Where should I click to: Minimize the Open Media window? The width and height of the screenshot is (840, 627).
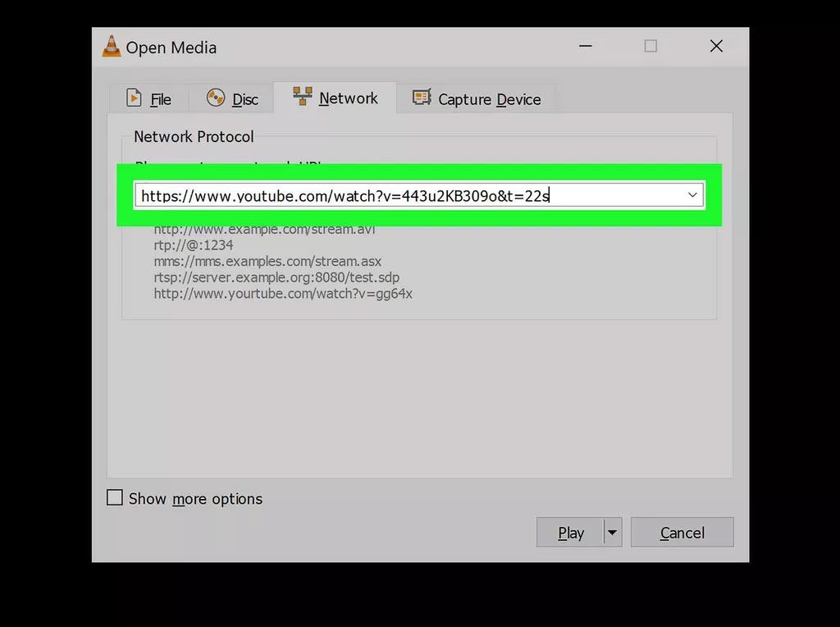tap(586, 47)
